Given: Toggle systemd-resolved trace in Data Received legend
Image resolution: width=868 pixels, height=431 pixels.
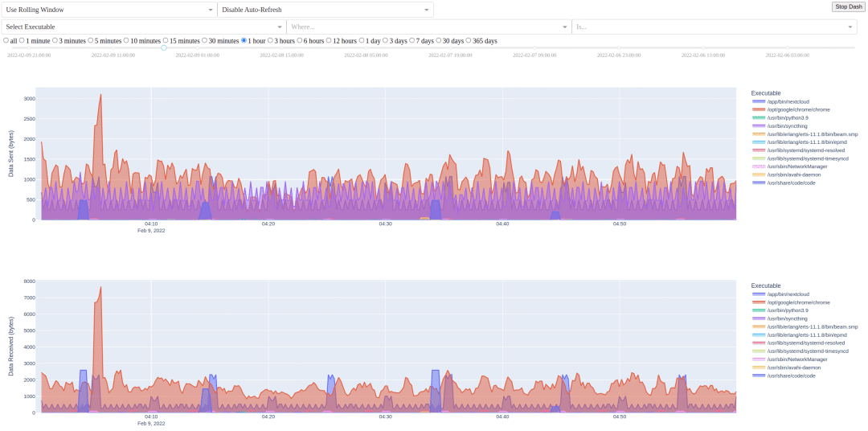Looking at the screenshot, I should click(798, 343).
